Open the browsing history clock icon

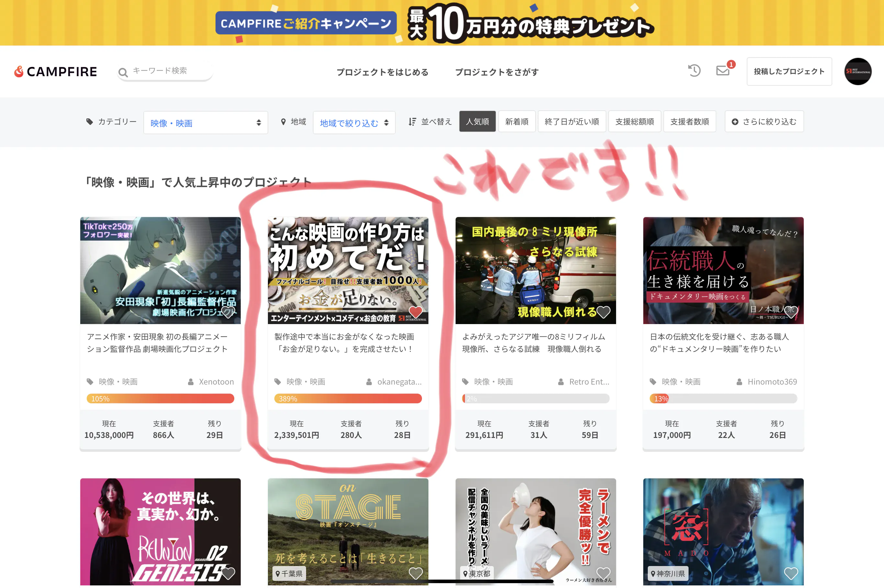pyautogui.click(x=694, y=71)
